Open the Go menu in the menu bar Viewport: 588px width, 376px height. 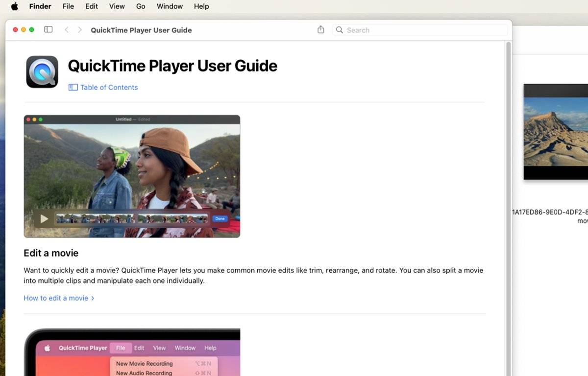[x=141, y=6]
